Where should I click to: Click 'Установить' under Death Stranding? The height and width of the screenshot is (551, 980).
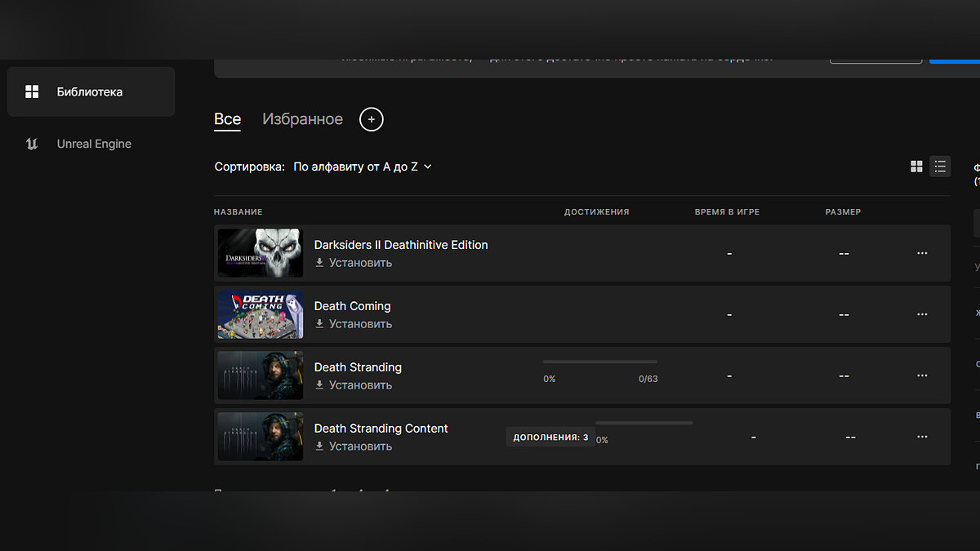click(x=354, y=385)
